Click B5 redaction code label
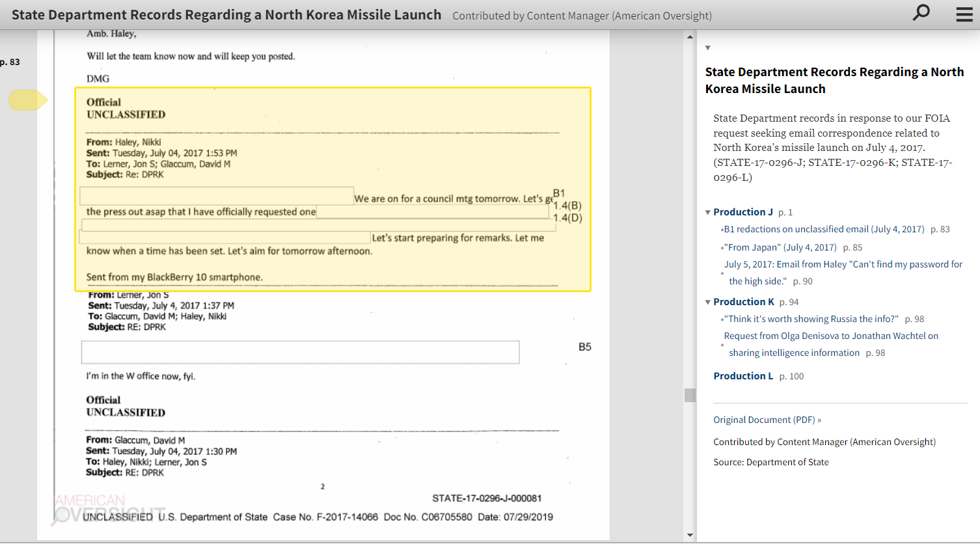980x544 pixels. click(x=585, y=347)
